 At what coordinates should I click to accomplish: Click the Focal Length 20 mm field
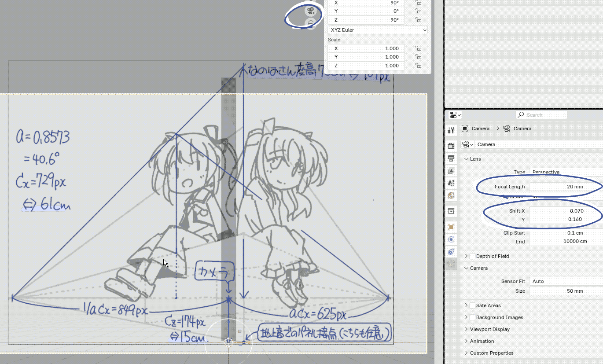click(x=566, y=187)
